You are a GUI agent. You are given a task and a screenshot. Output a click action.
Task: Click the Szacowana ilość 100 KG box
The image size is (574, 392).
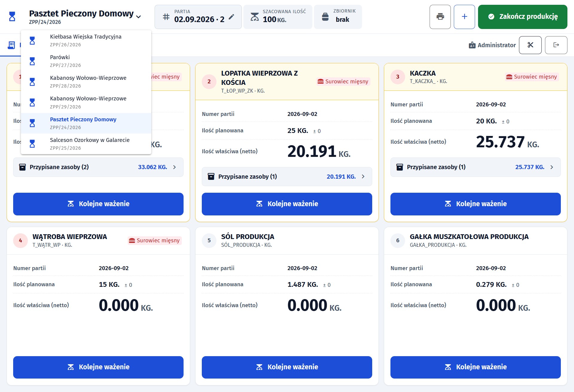[278, 17]
